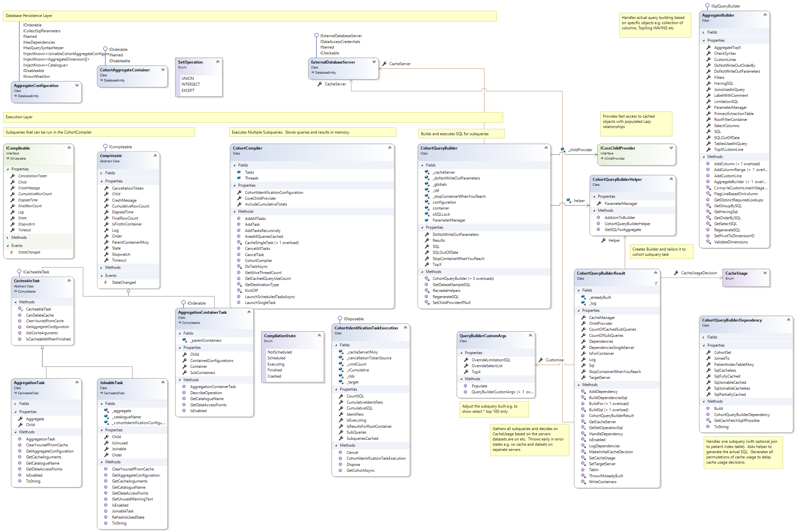Click the method icon beside GetCohortAsync
Image resolution: width=796 pixels, height=532 pixels.
(x=340, y=470)
